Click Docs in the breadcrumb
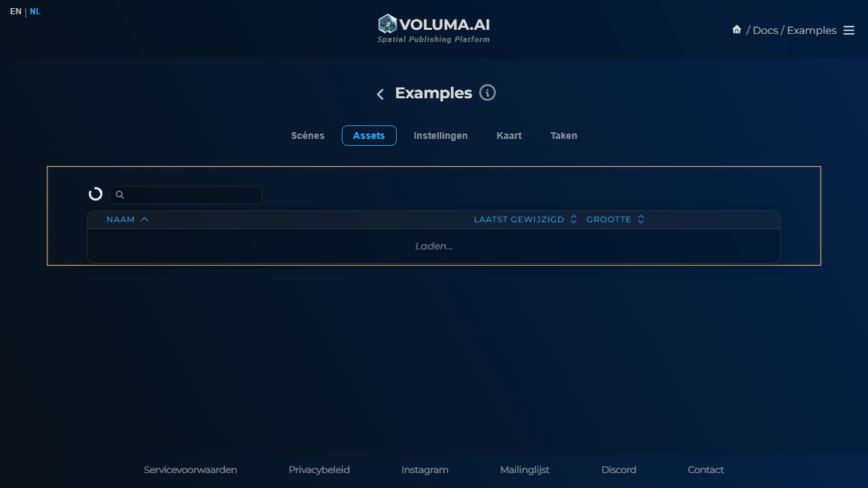 pos(765,30)
